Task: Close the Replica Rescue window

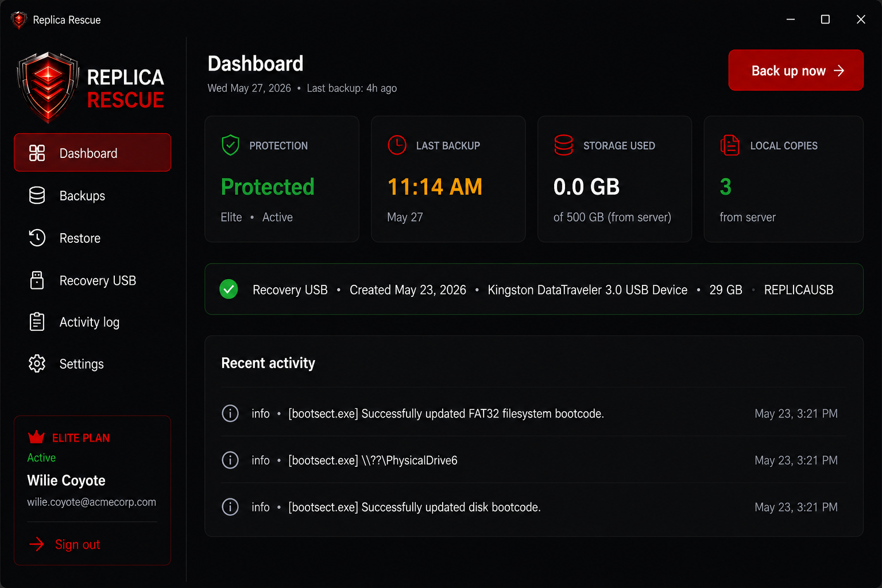Action: tap(861, 20)
